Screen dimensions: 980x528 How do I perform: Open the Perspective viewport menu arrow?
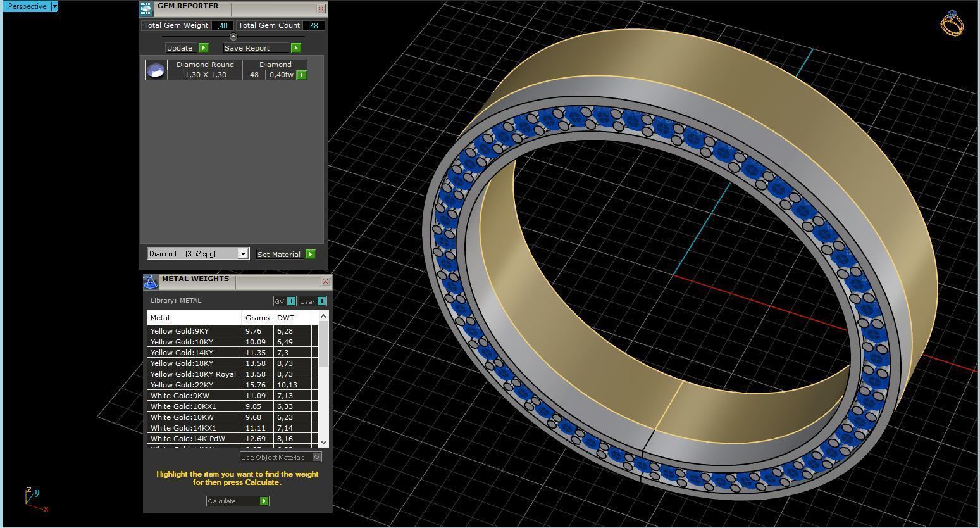click(54, 6)
